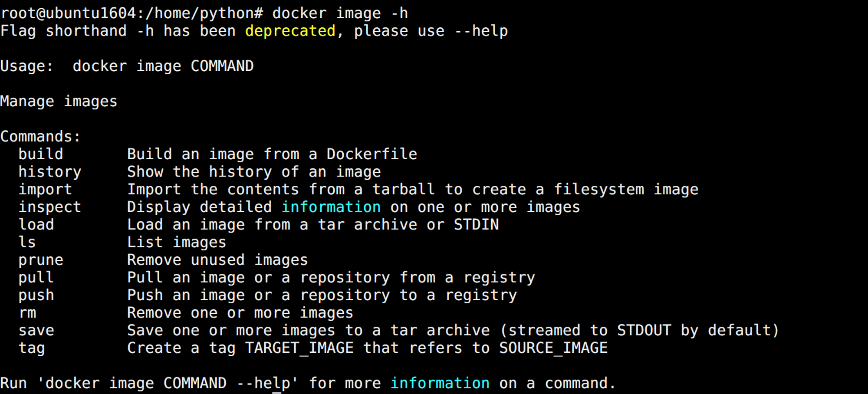Click the 'Commands:' section header

point(40,137)
